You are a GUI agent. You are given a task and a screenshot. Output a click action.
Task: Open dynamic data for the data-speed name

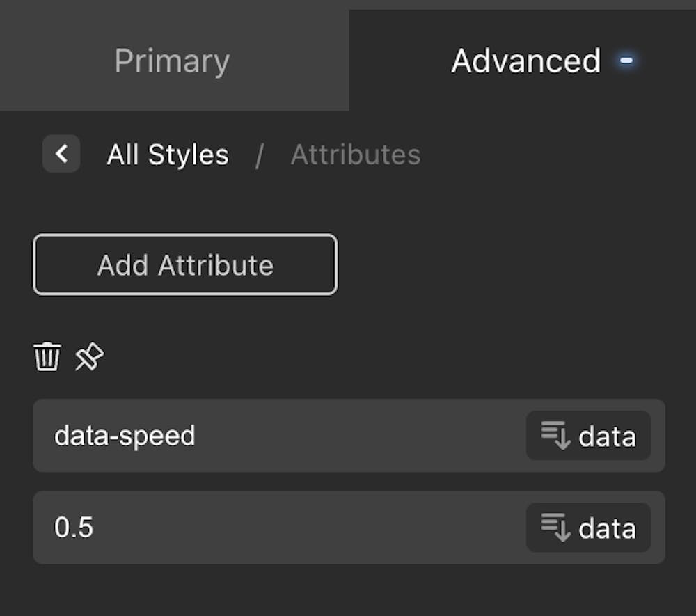click(588, 436)
